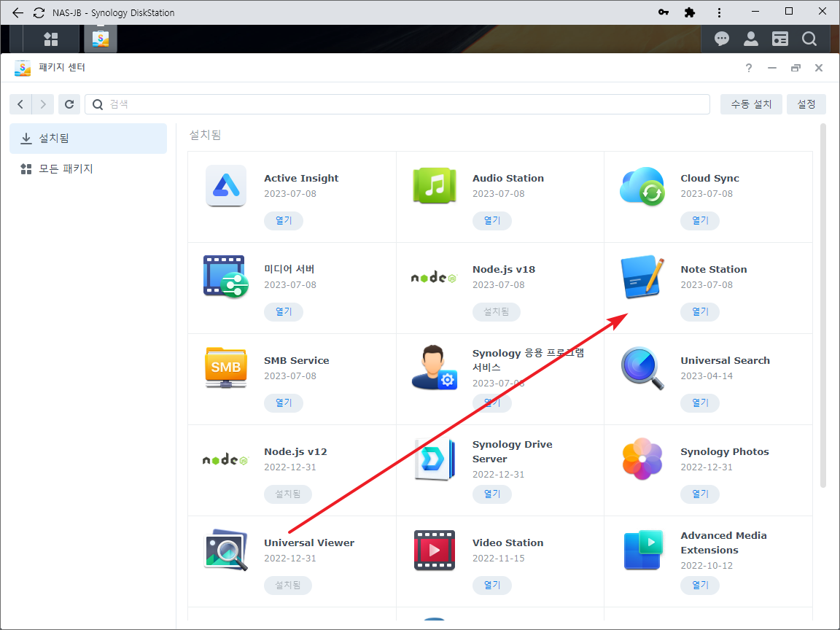
Task: Click the Synology Photos package icon
Action: coord(642,459)
